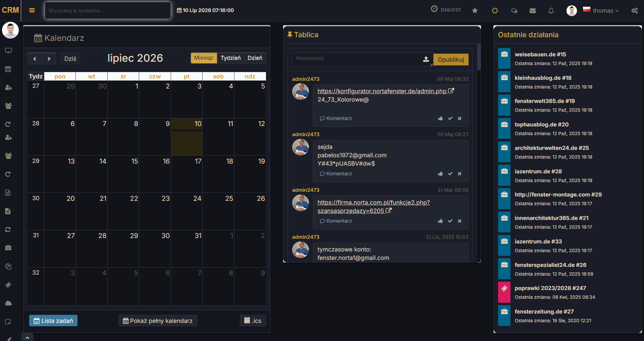Publish message with Opublikuj button
The image size is (644, 341).
(x=451, y=59)
